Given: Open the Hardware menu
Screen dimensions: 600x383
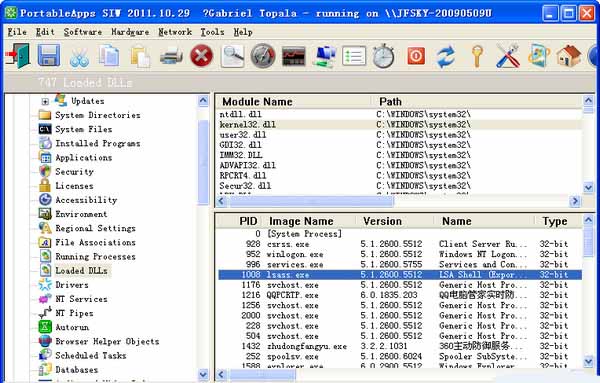Looking at the screenshot, I should (130, 32).
